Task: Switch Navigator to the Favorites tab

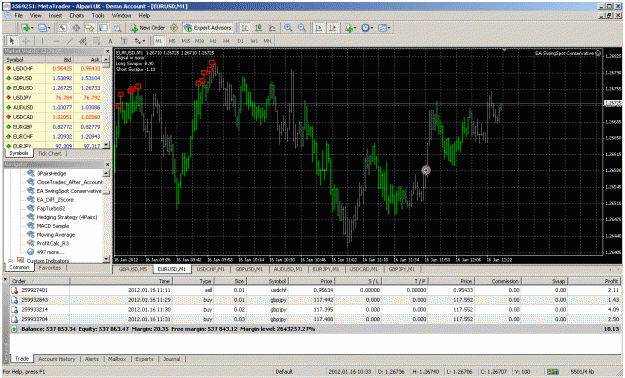Action: click(x=50, y=268)
